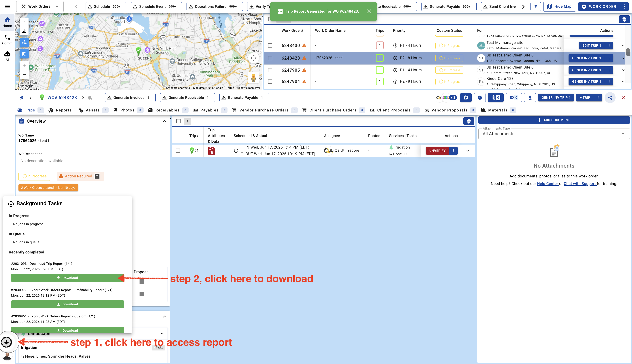
Task: Check the select-all trips checkbox
Action: click(x=178, y=121)
